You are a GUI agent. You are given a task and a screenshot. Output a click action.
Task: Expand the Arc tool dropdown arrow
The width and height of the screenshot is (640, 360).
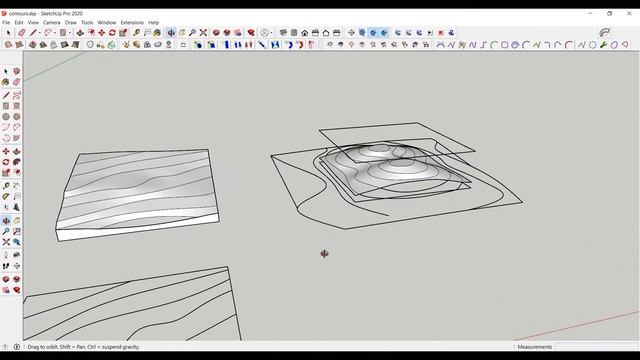point(54,33)
